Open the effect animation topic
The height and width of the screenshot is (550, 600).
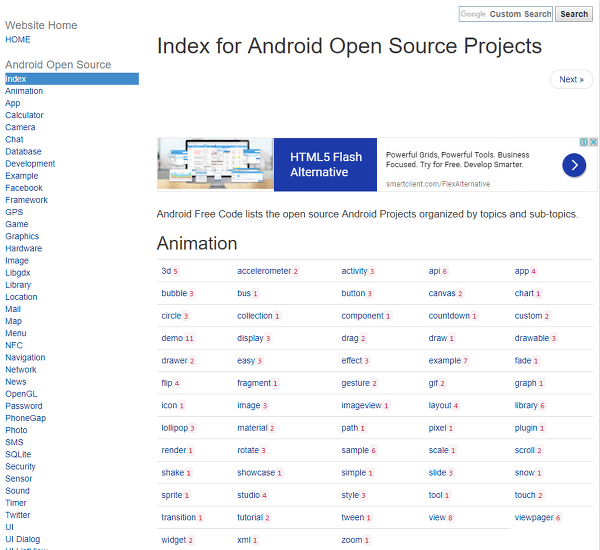click(x=352, y=361)
